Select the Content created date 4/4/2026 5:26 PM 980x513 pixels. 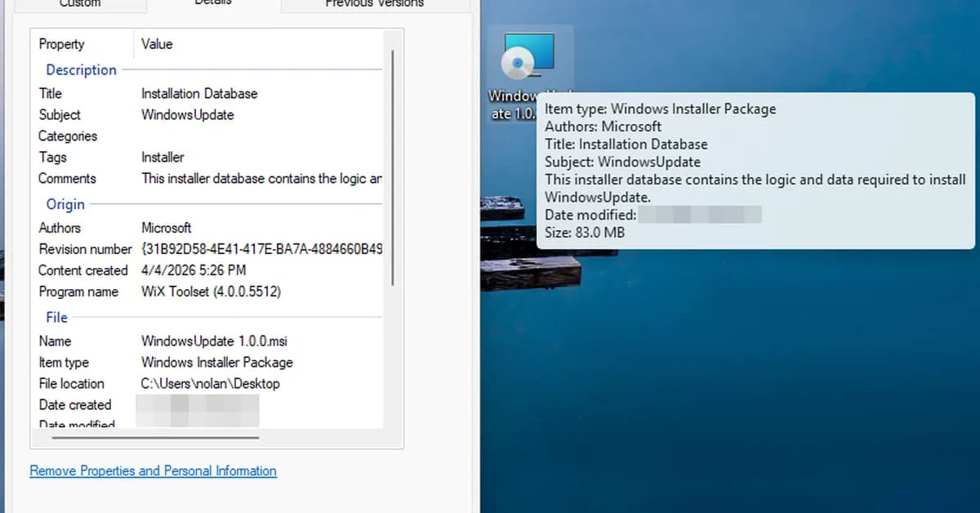coord(194,270)
